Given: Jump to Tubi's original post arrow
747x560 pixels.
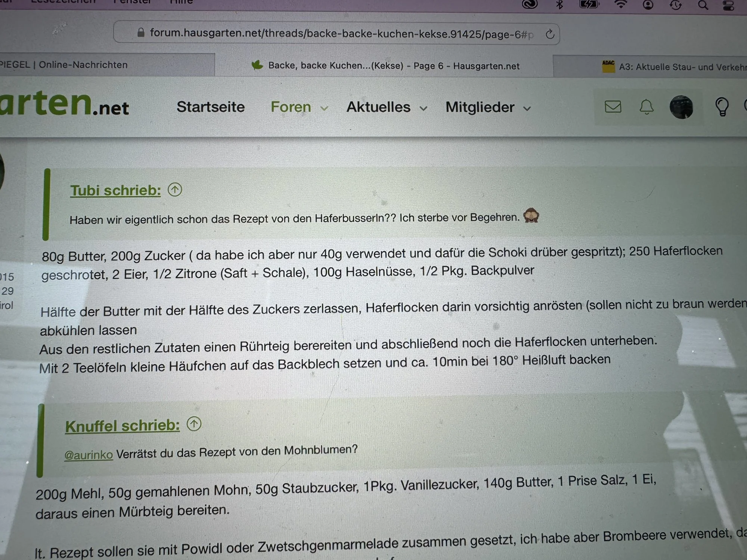Looking at the screenshot, I should coord(175,190).
